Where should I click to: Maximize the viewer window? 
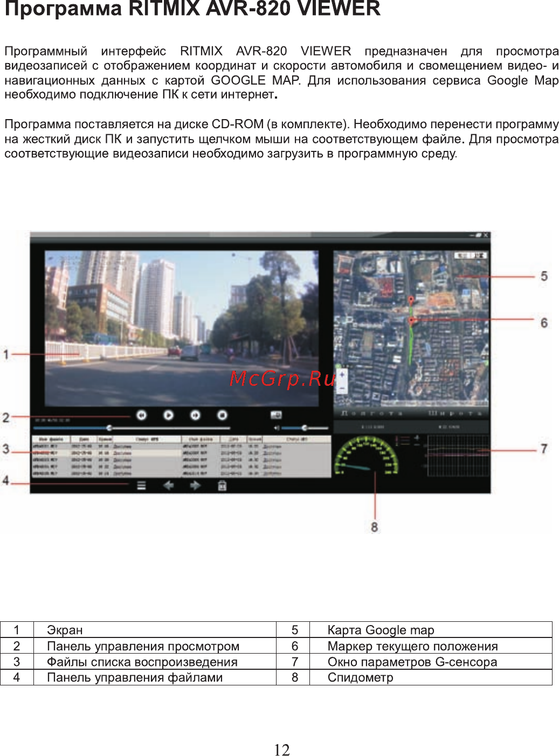pos(478,235)
